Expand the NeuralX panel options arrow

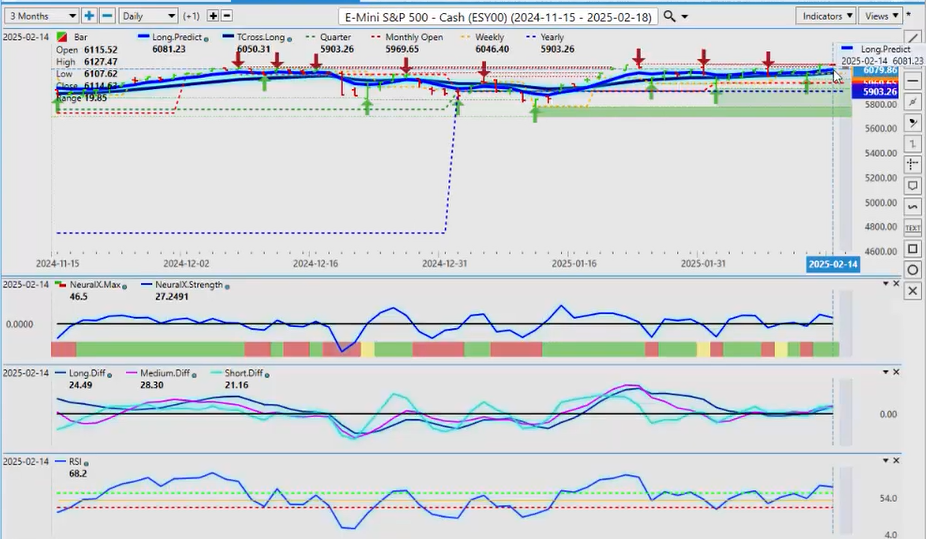[x=884, y=285]
